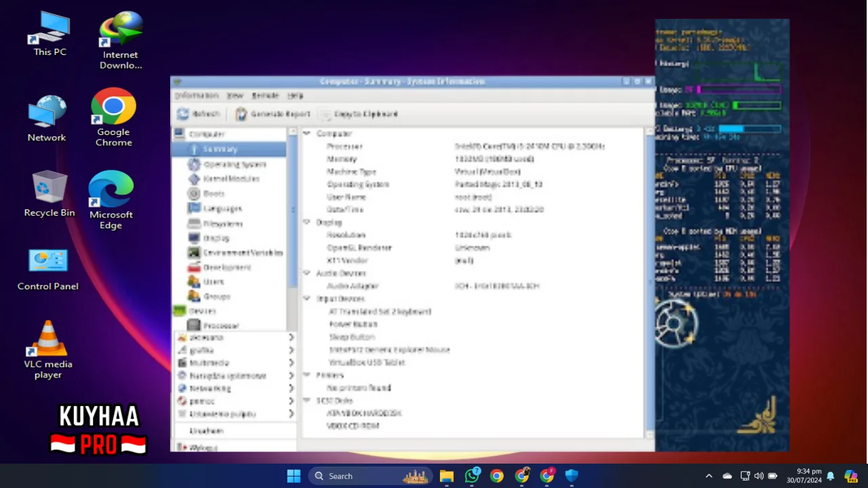The height and width of the screenshot is (488, 868).
Task: Open Internet Download Manager desktop icon
Action: pyautogui.click(x=121, y=40)
